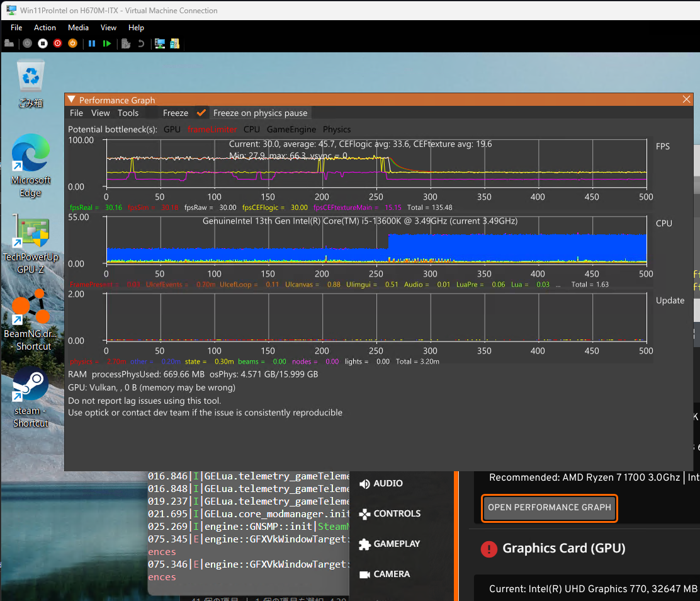
Task: Click the Physics bottleneck label
Action: point(337,130)
